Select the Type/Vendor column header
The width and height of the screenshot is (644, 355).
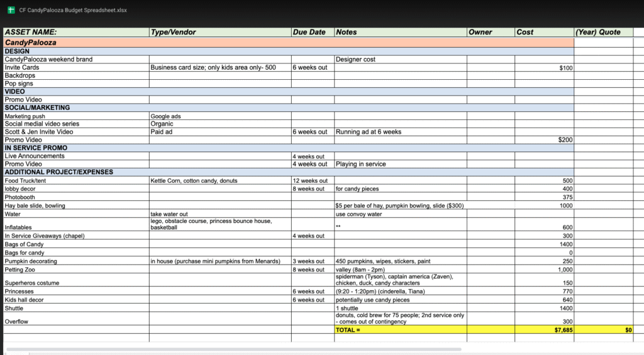coord(220,32)
